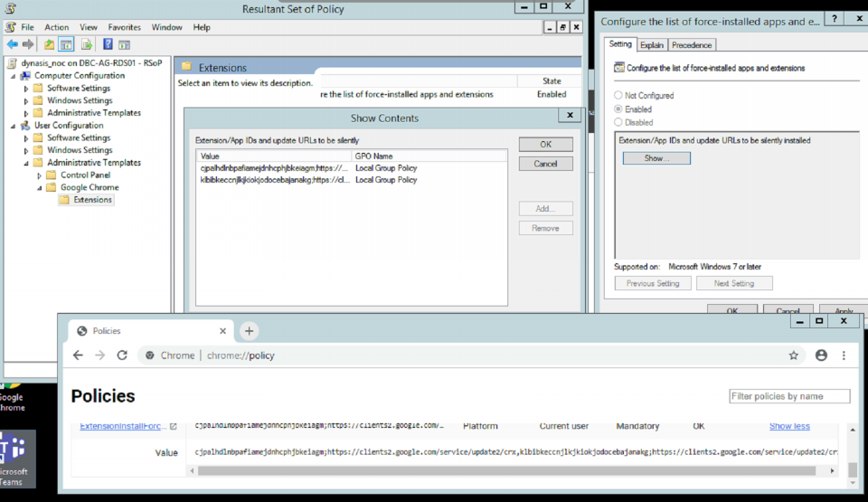The height and width of the screenshot is (502, 868).
Task: Bookmark this page with the star icon
Action: (x=794, y=355)
